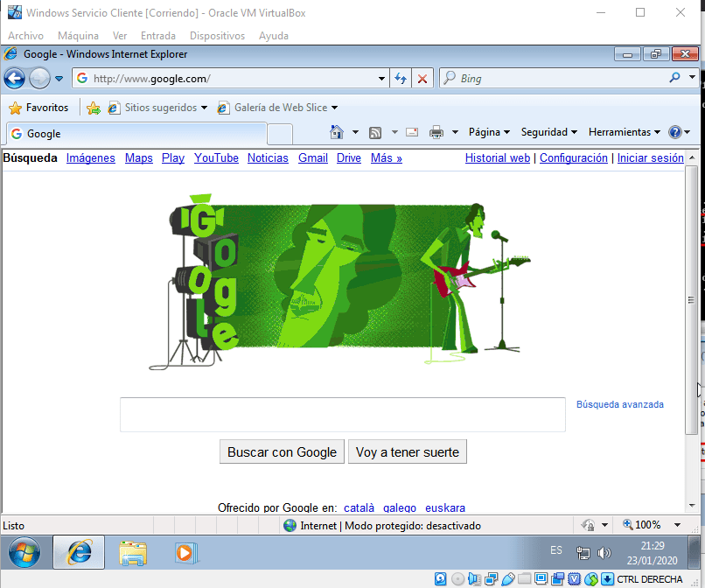Open Windows Explorer from the taskbar

[x=133, y=552]
